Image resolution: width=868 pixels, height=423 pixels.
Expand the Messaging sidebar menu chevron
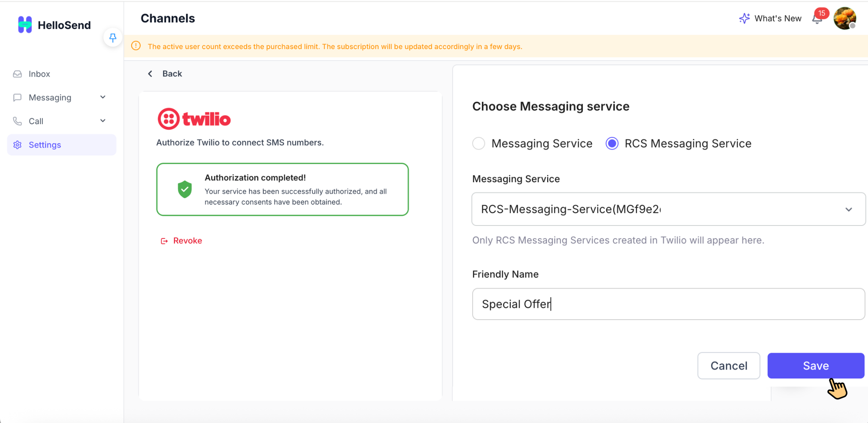[103, 97]
